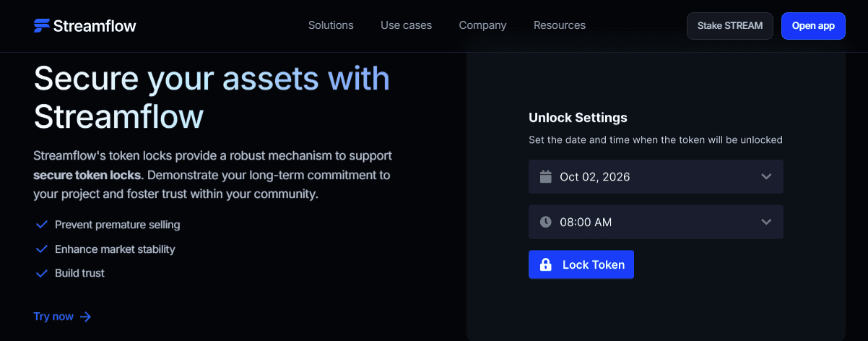Viewport: 868px width, 341px height.
Task: Click the bold 'secure token locks' text
Action: tap(87, 175)
